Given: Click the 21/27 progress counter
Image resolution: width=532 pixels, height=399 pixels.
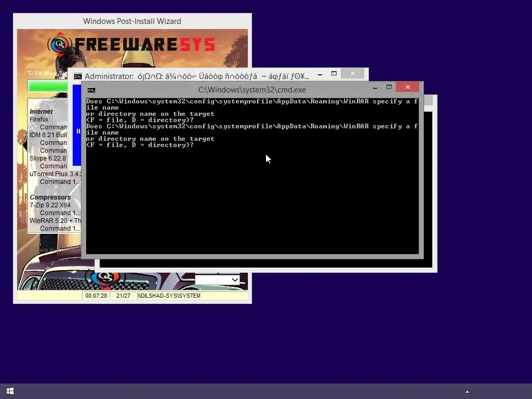Looking at the screenshot, I should (x=123, y=296).
